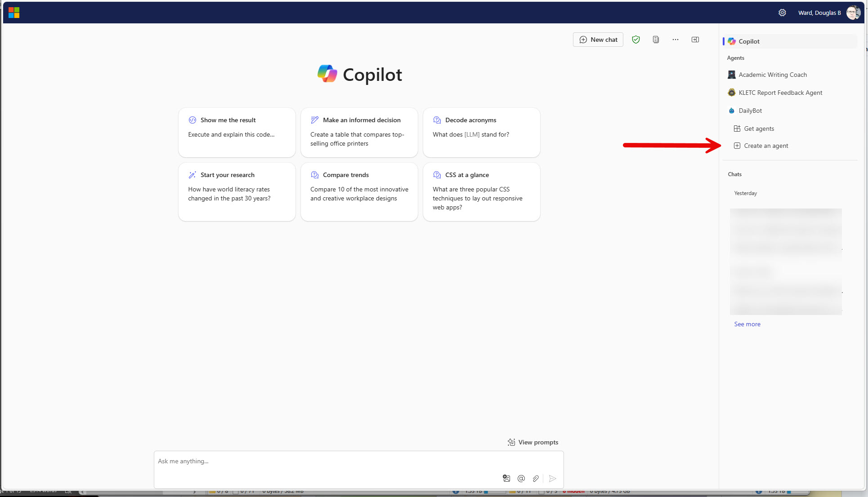Click the @ mention icon

(x=521, y=479)
